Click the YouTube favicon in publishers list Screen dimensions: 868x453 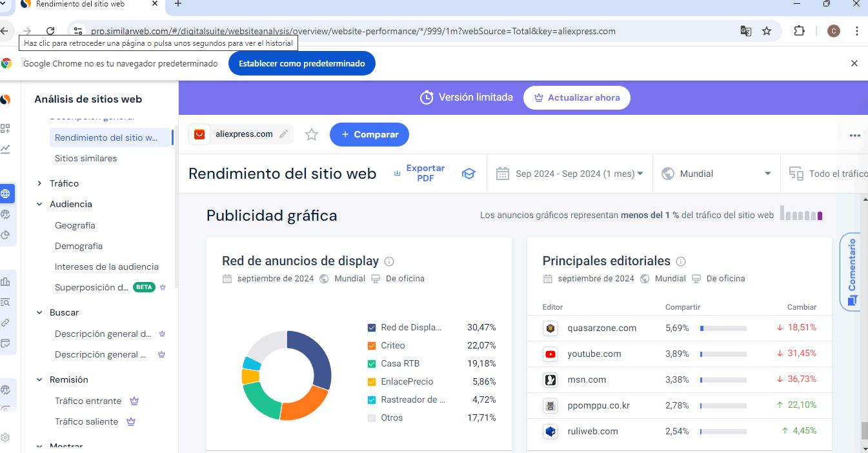[x=550, y=354]
